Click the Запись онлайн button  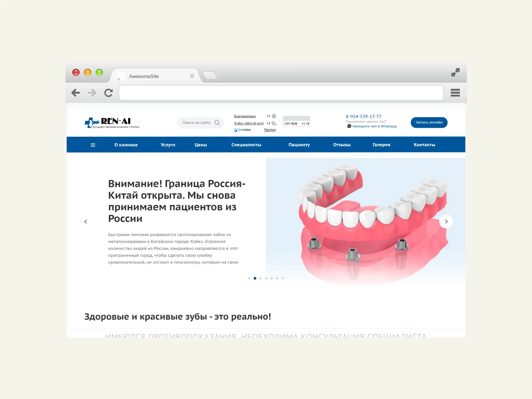tap(429, 122)
